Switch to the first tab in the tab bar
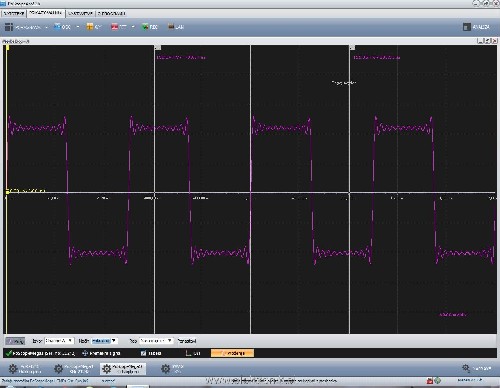 click(x=14, y=13)
